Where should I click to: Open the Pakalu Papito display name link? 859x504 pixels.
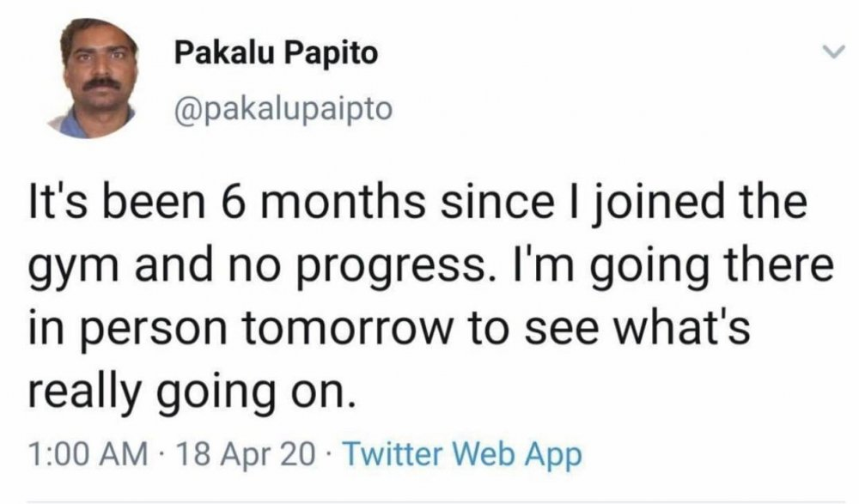coord(276,54)
